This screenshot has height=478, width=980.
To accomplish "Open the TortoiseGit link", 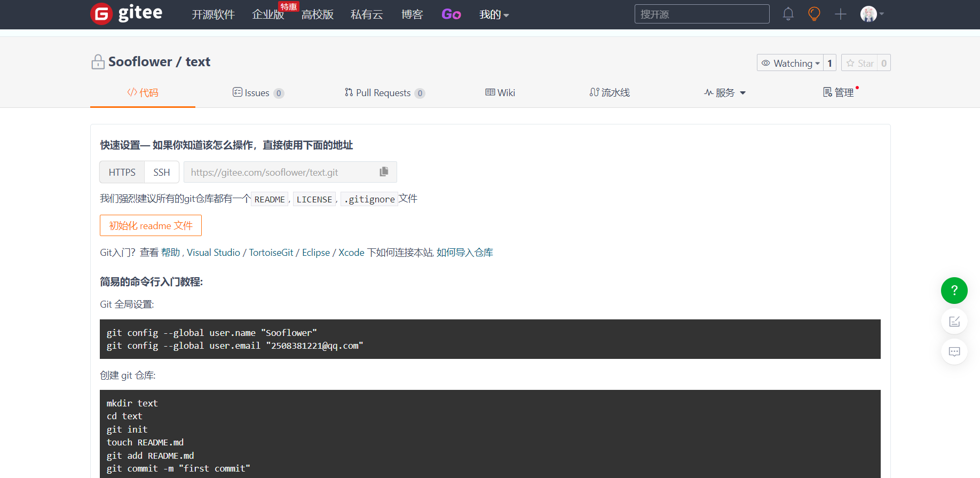I will coord(271,252).
